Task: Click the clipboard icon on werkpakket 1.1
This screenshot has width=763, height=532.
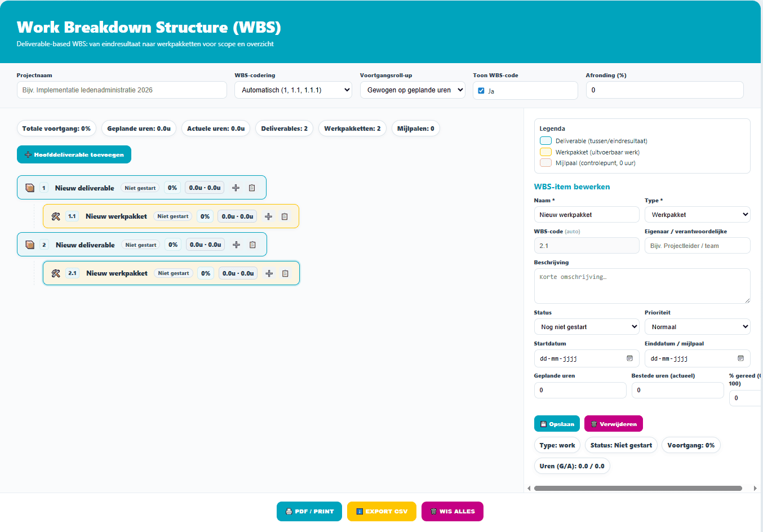Action: point(285,216)
